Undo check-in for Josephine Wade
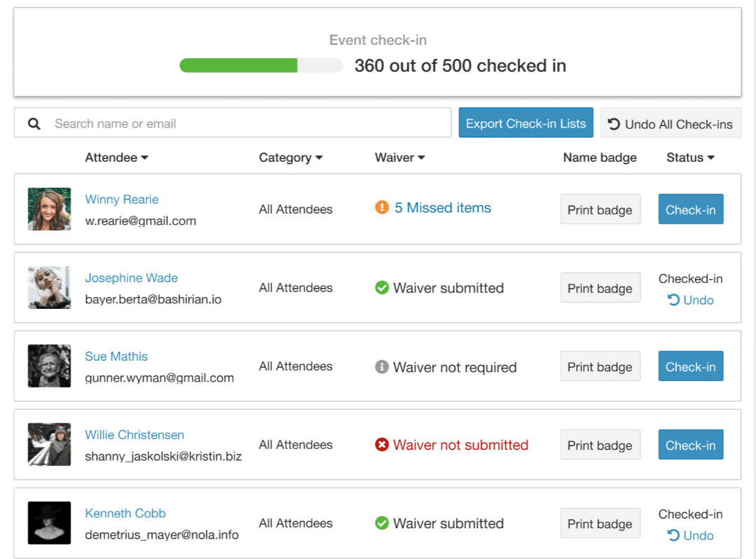 [x=691, y=301]
